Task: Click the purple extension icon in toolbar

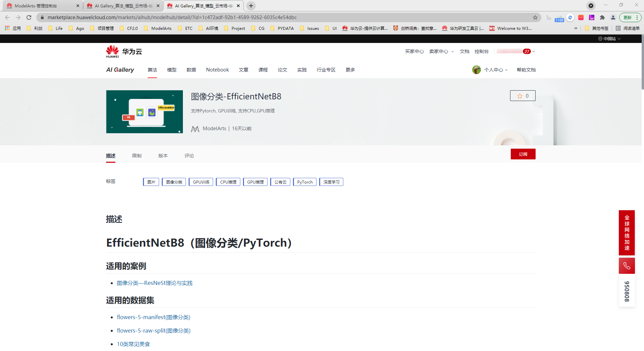Action: point(592,17)
